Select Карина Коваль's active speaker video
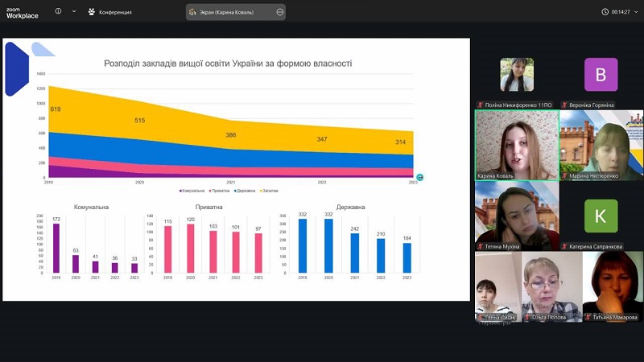 (x=517, y=143)
